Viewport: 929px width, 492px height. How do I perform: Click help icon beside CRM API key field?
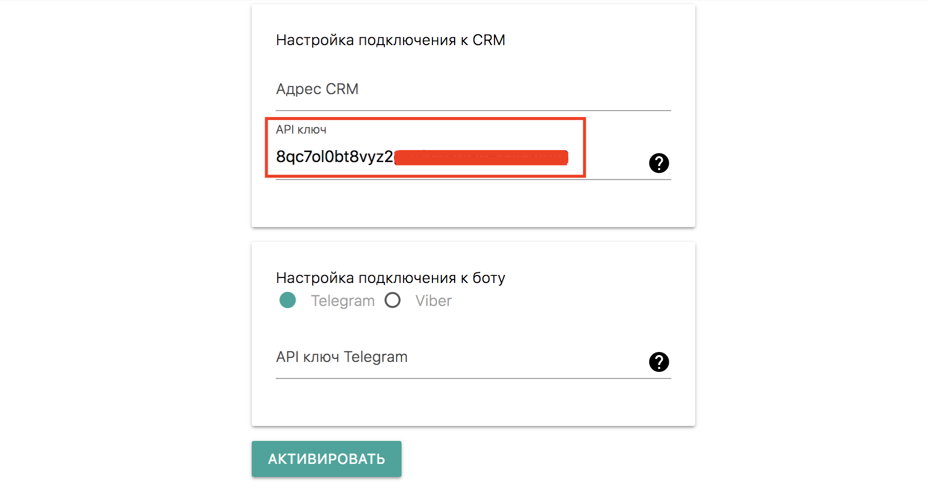click(659, 163)
